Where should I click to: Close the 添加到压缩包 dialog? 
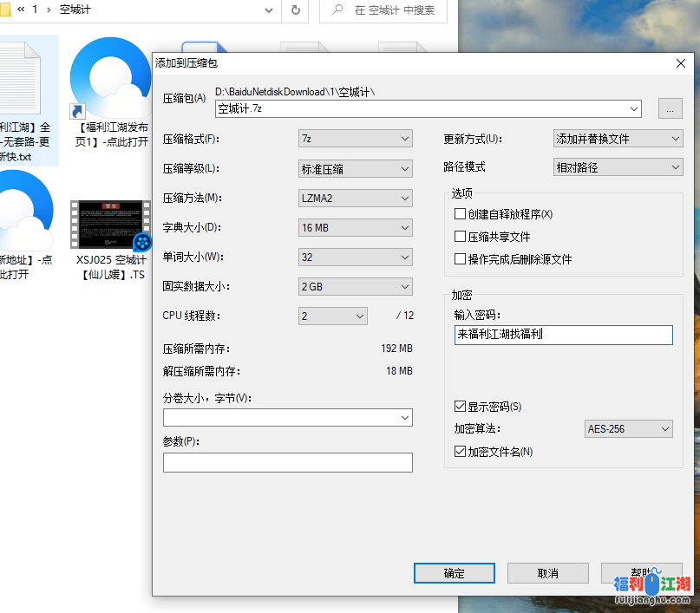(681, 62)
